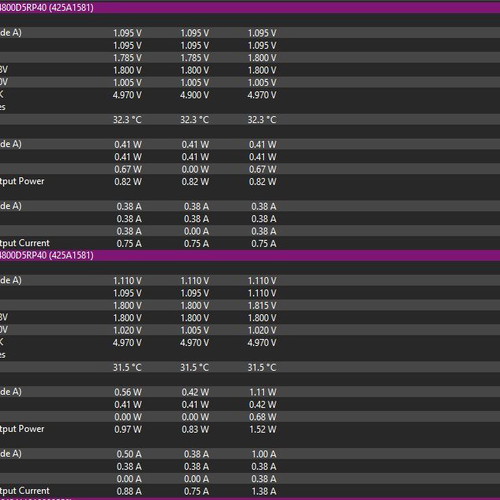Screen dimensions: 500x500
Task: Click the Output Power label beside 0.97 W
Action: 22,429
